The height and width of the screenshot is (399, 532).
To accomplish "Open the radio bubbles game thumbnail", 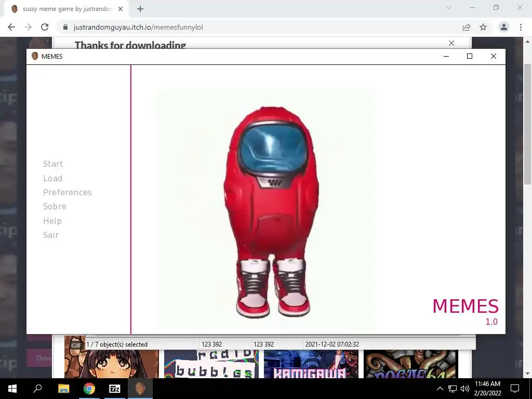I will pos(211,364).
